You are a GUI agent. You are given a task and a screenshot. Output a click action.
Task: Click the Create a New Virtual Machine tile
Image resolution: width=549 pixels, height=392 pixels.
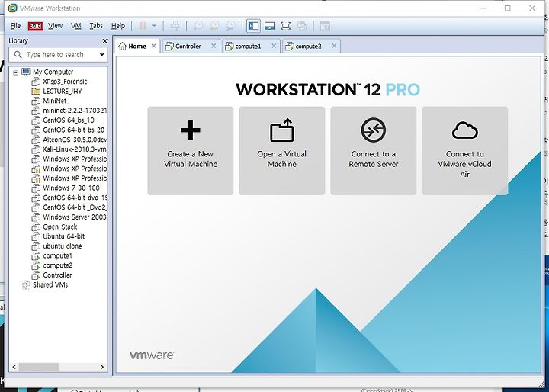(x=191, y=151)
